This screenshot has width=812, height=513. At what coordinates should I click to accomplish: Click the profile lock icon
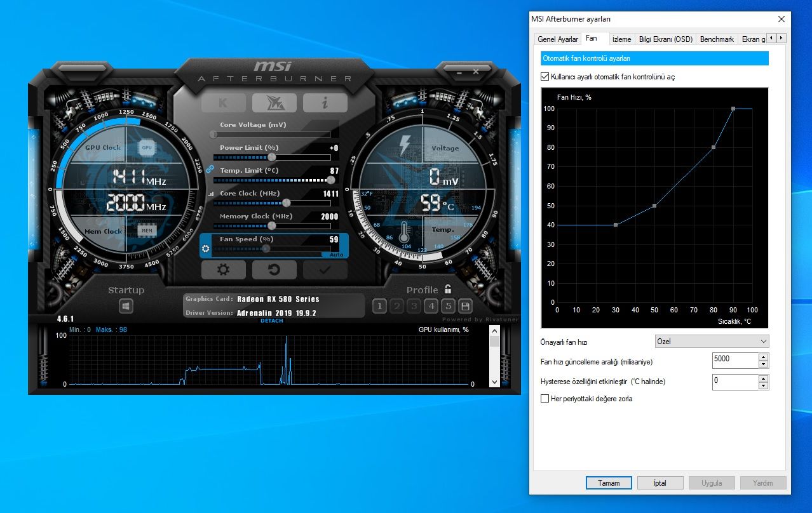pos(448,289)
